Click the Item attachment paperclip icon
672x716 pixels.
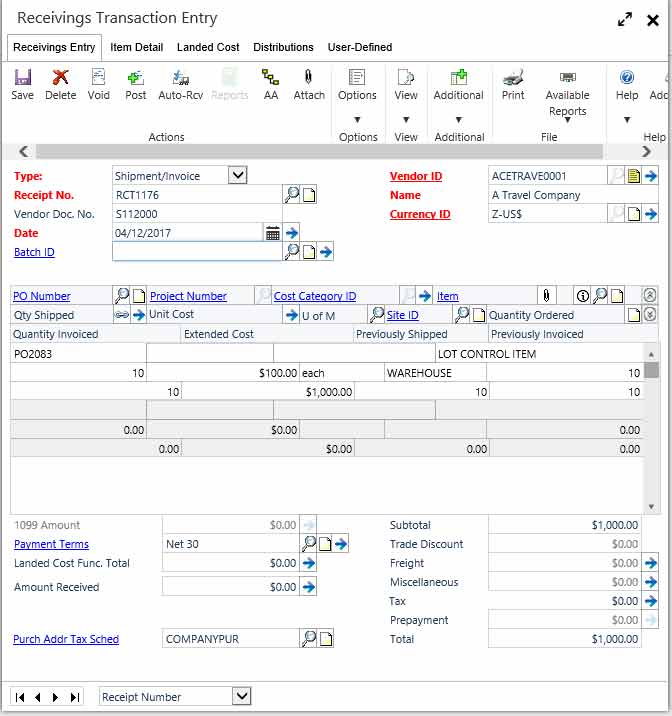546,296
